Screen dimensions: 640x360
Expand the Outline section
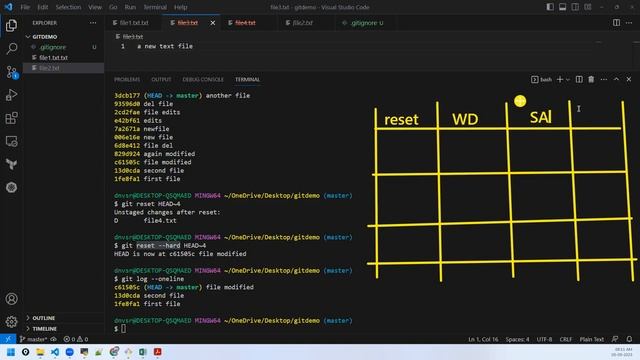pyautogui.click(x=63, y=318)
